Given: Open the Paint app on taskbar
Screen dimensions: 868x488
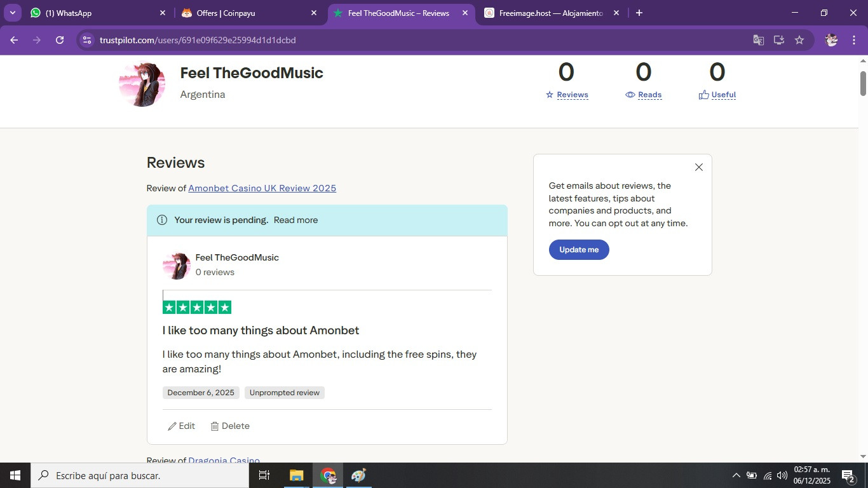Looking at the screenshot, I should point(358,475).
